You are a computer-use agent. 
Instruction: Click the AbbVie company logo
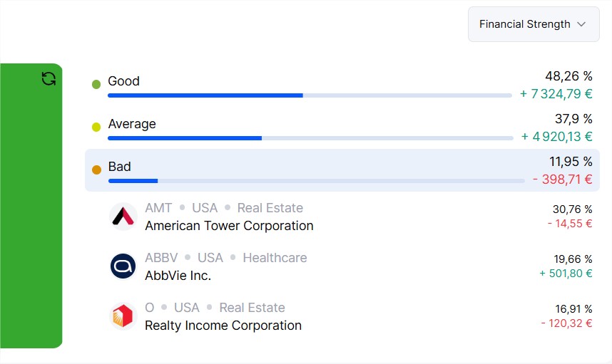pyautogui.click(x=123, y=266)
